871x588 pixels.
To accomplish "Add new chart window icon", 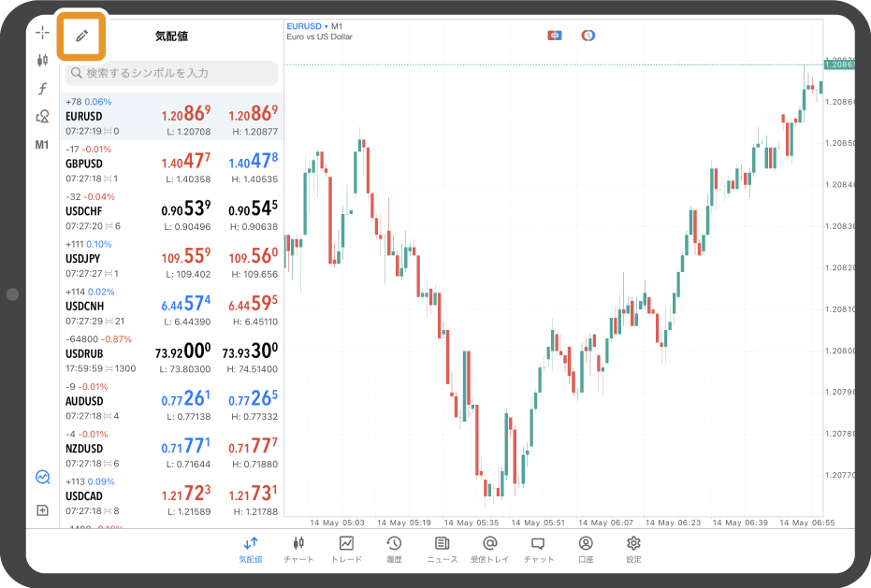I will (x=42, y=510).
